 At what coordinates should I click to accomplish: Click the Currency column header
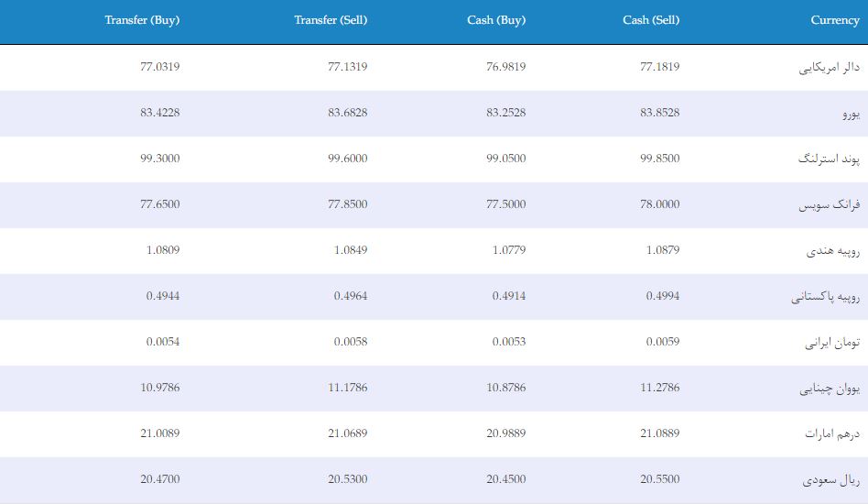(x=835, y=20)
